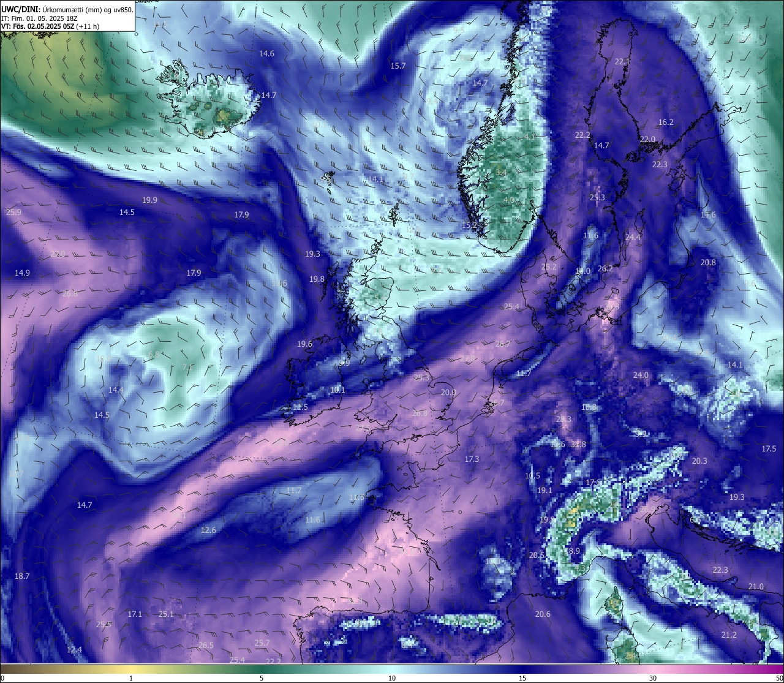Select the 19.1 map value
Image resolution: width=784 pixels, height=683 pixels.
coord(545,491)
